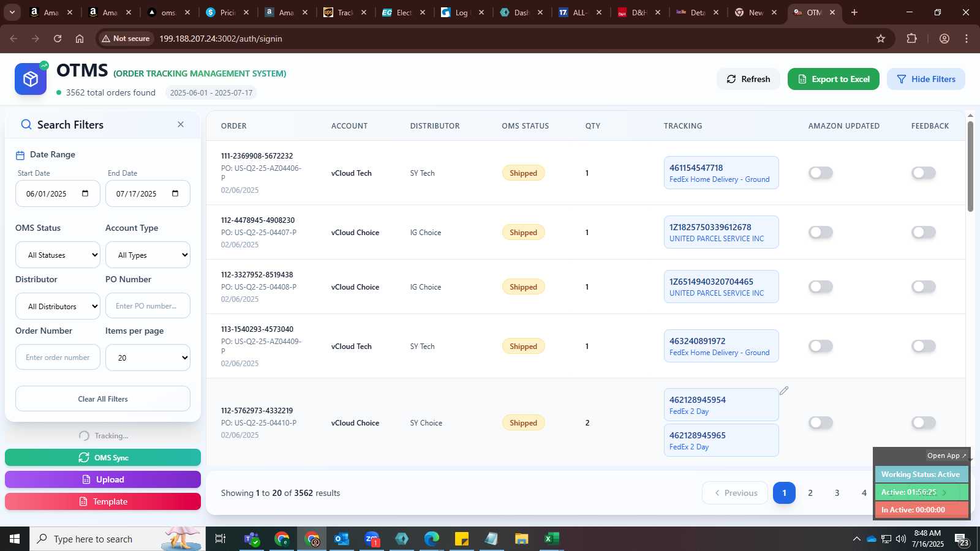Toggle Feedback for order 112-4478945-4908230
The width and height of the screenshot is (980, 551).
[x=924, y=232]
